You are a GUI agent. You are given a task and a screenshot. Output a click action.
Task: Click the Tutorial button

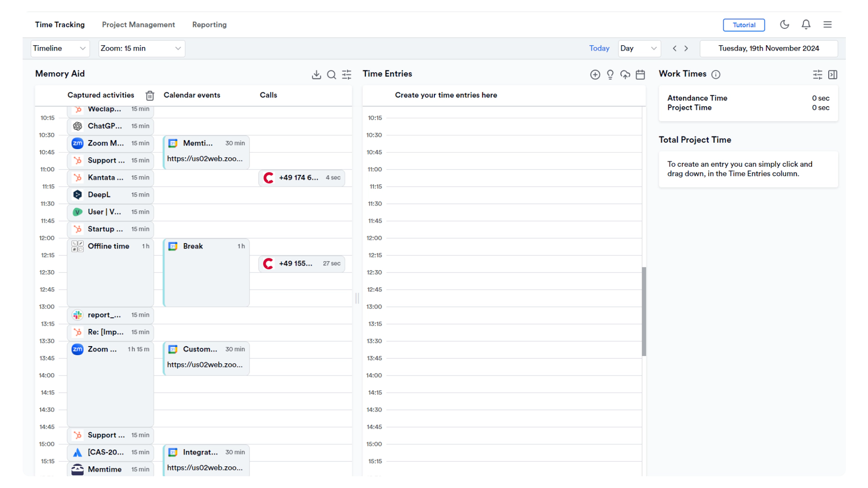744,25
